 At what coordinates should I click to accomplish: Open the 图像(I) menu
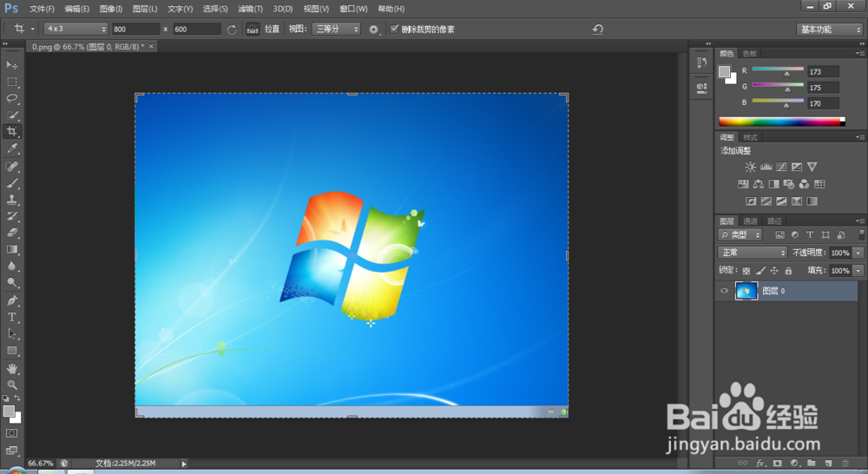pos(111,9)
